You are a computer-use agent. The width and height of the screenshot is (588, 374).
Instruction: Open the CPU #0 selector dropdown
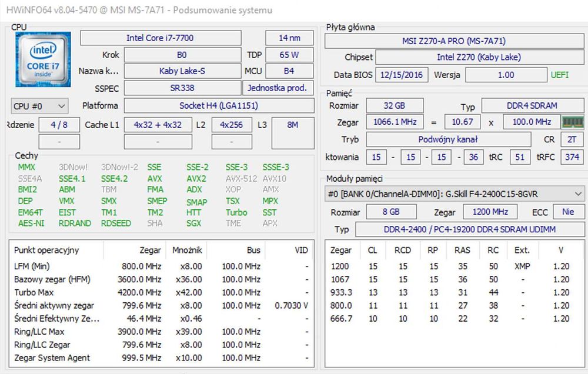coord(39,106)
